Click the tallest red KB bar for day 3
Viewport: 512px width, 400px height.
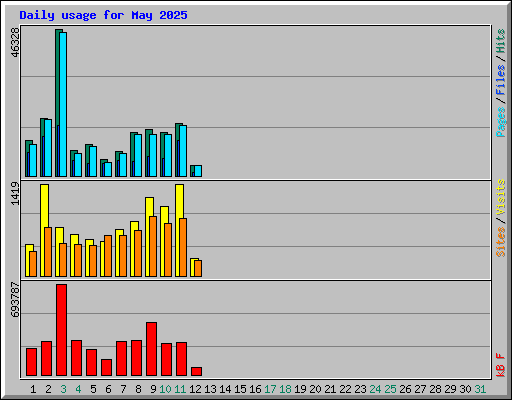[61, 330]
